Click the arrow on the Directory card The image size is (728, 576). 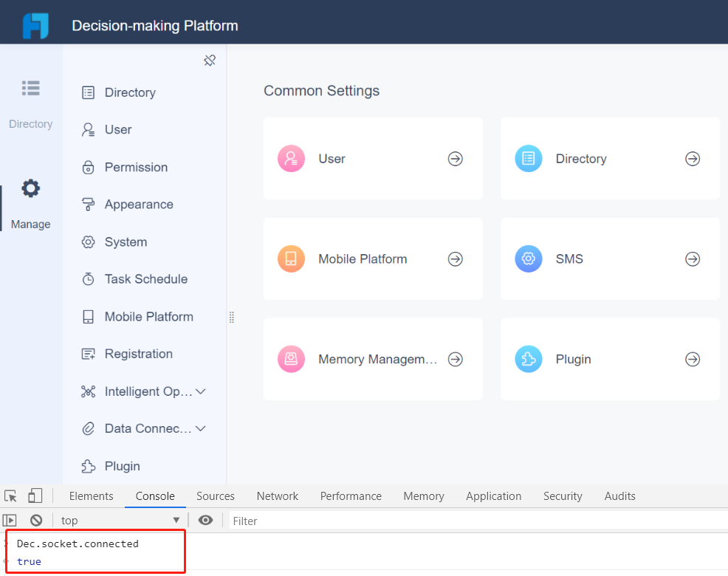(693, 159)
